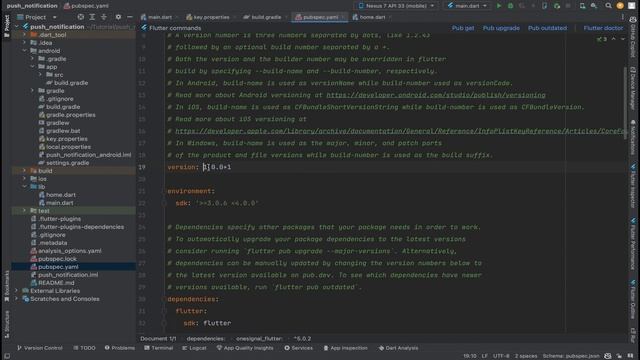Open pubspec.lock in project tree
Image resolution: width=640 pixels, height=360 pixels.
[57, 259]
